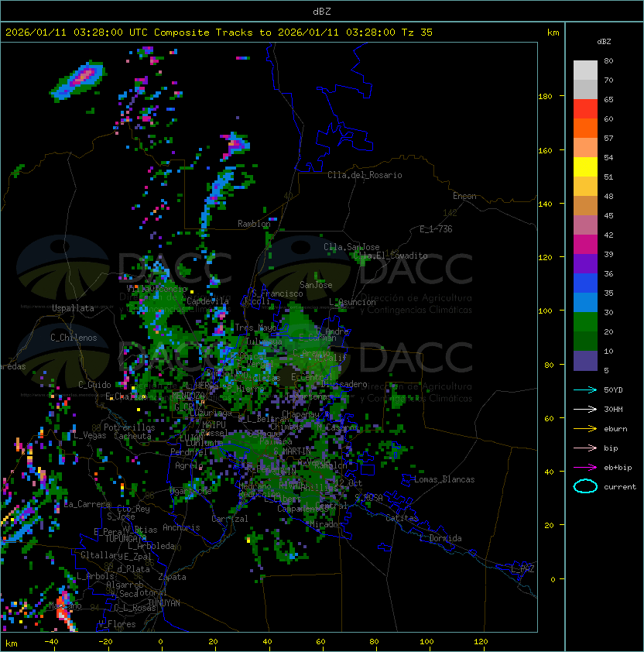
Task: Click the 'current' legend label
Action: click(x=620, y=487)
